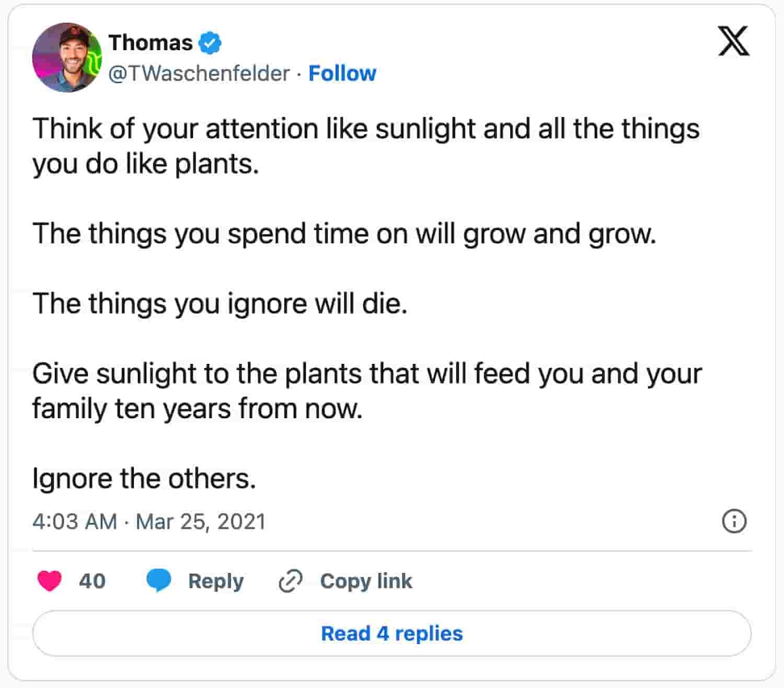This screenshot has height=688, width=784.
Task: Open Thomas's profile picture
Action: (67, 58)
